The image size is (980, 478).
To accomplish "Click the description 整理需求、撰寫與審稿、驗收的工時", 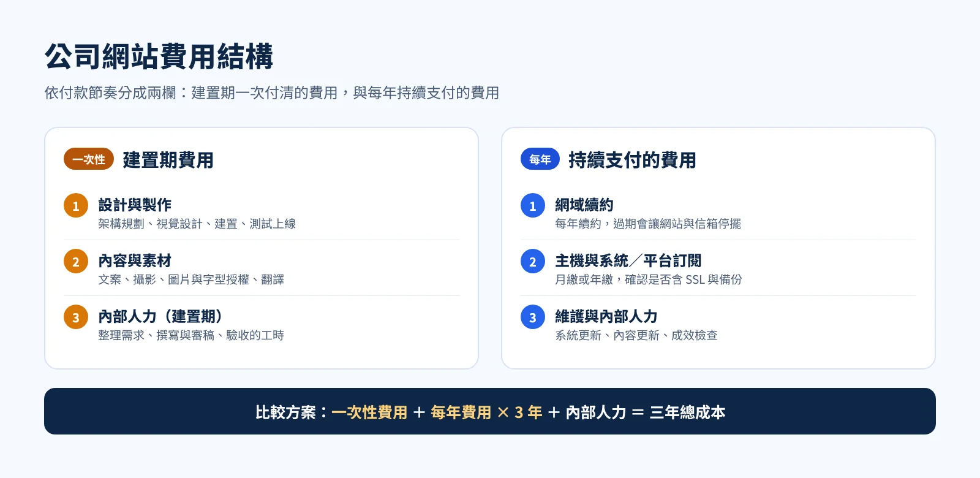I will [x=191, y=335].
